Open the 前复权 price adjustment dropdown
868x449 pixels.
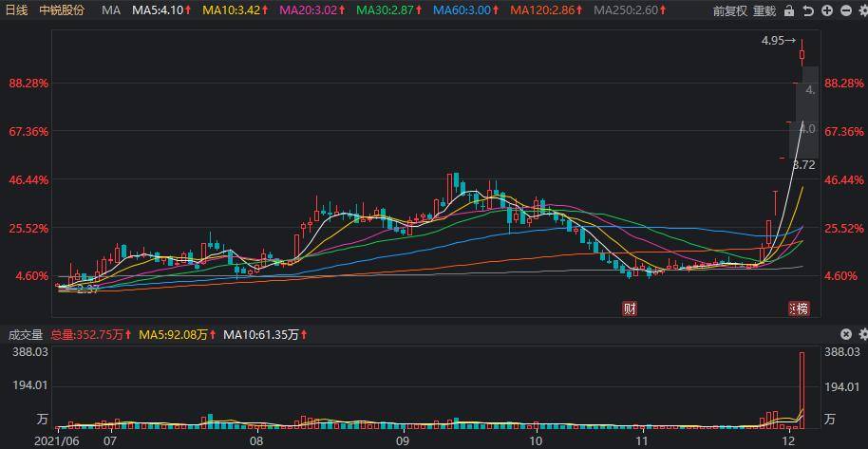(729, 10)
